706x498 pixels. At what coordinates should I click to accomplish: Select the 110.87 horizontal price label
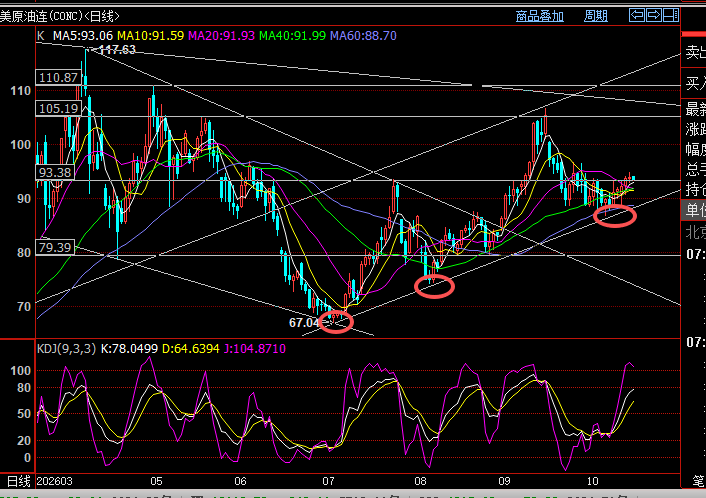58,77
